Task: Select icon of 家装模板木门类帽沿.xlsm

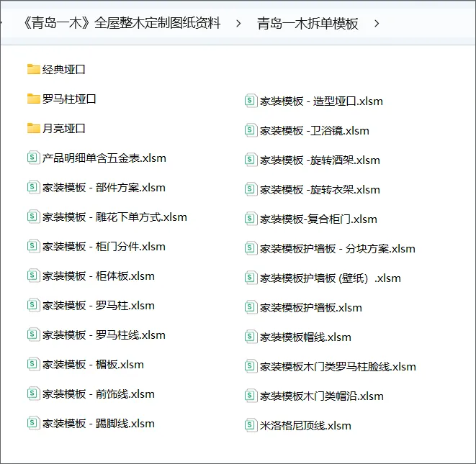Action: (251, 396)
